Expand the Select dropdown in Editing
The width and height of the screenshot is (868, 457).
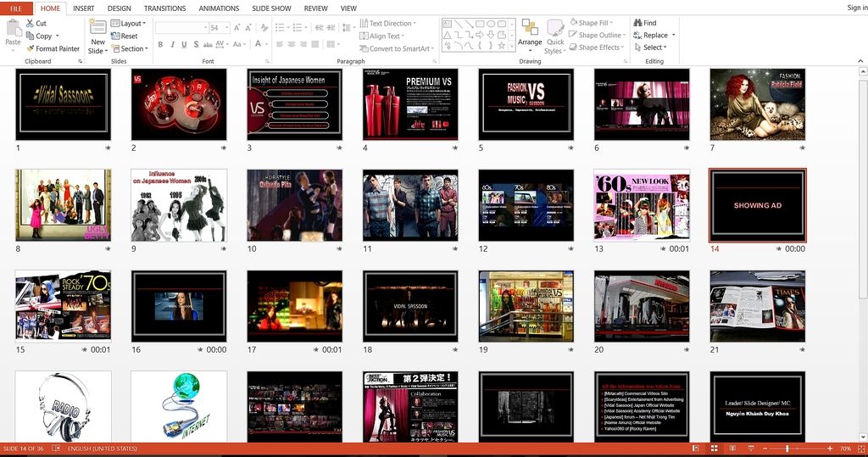tap(654, 47)
